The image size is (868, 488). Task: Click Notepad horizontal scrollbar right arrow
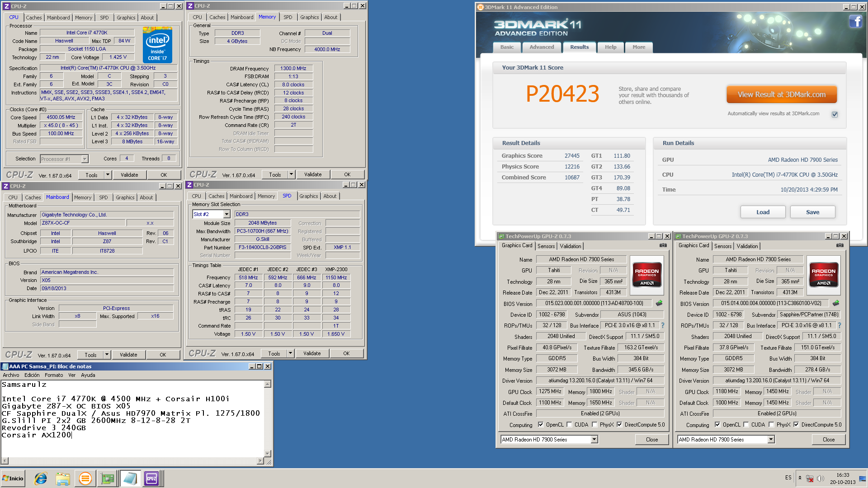(x=260, y=461)
